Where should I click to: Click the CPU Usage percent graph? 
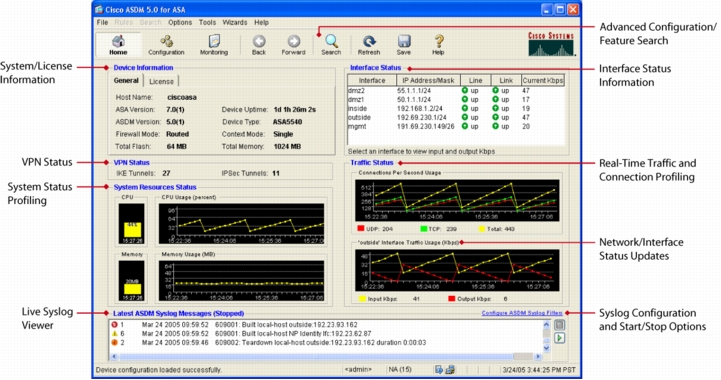click(241, 224)
